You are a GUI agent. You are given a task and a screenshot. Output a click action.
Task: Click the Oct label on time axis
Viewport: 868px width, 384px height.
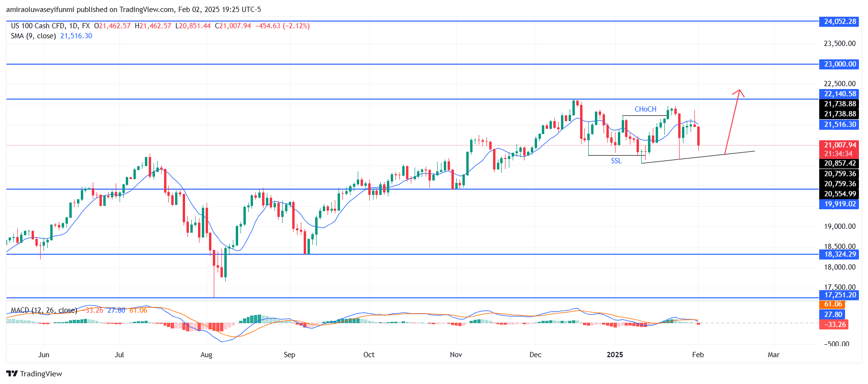tap(369, 355)
